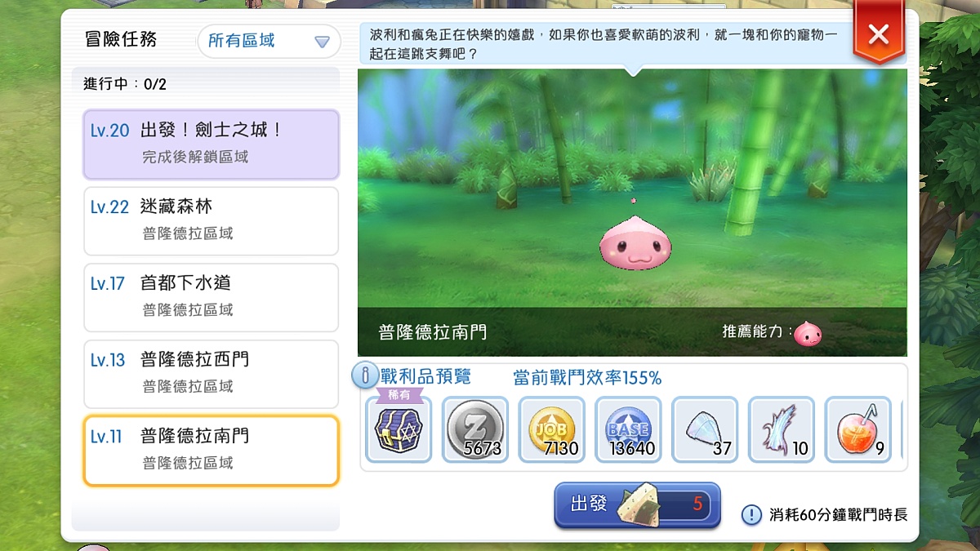This screenshot has height=551, width=980.
Task: Choose the Lv.17 首都下水道 quest
Action: coord(211,298)
